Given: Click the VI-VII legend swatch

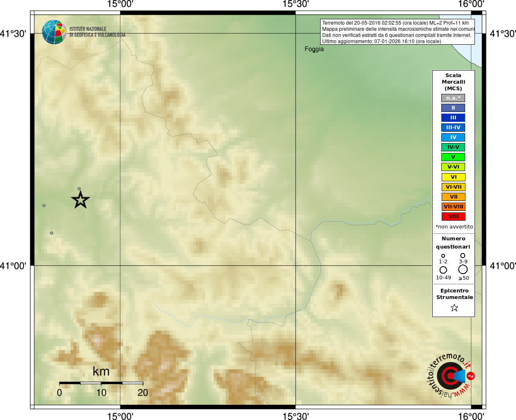Looking at the screenshot, I should [x=454, y=187].
